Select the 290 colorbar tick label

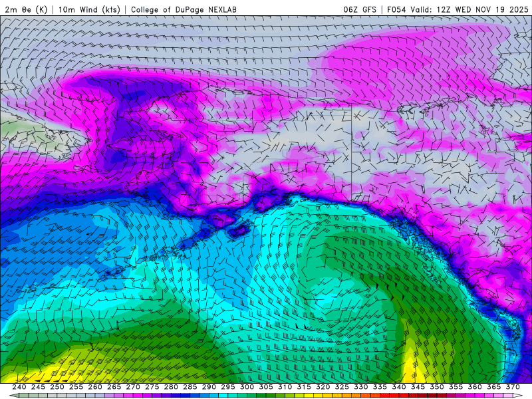click(x=209, y=387)
